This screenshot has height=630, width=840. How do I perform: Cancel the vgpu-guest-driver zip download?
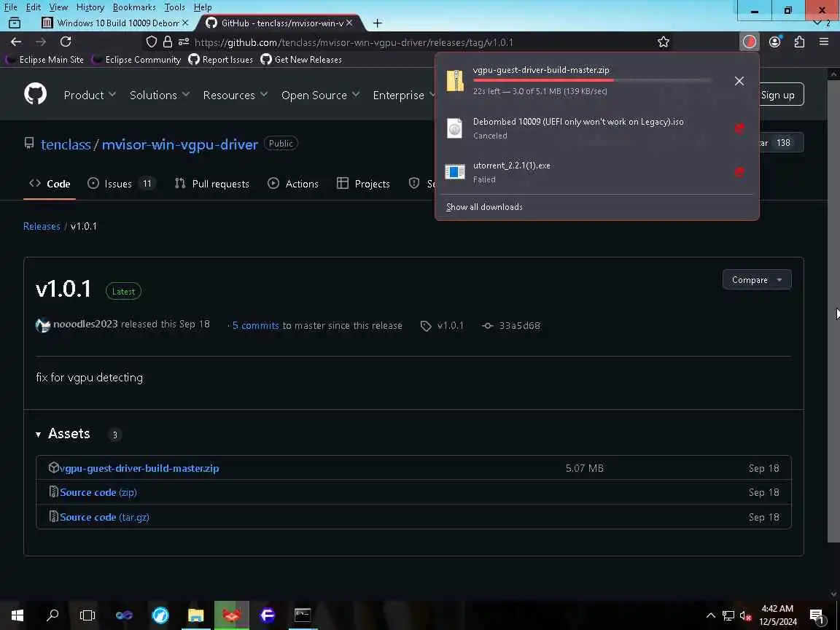coord(739,81)
